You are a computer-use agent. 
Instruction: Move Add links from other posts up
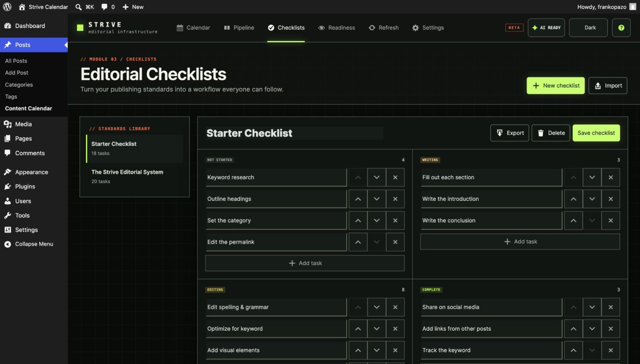tap(573, 329)
